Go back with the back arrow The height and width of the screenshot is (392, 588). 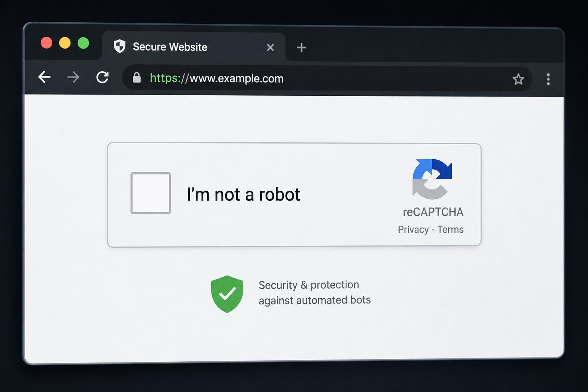[44, 77]
